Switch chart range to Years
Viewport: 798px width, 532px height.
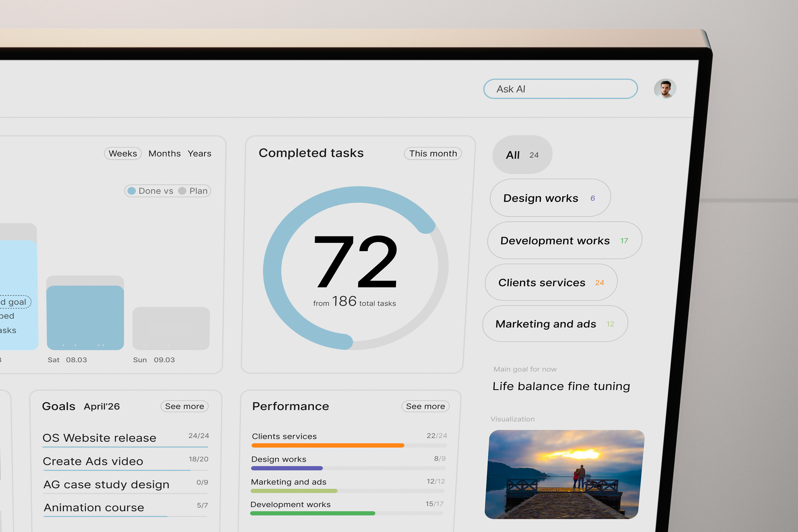pos(199,153)
